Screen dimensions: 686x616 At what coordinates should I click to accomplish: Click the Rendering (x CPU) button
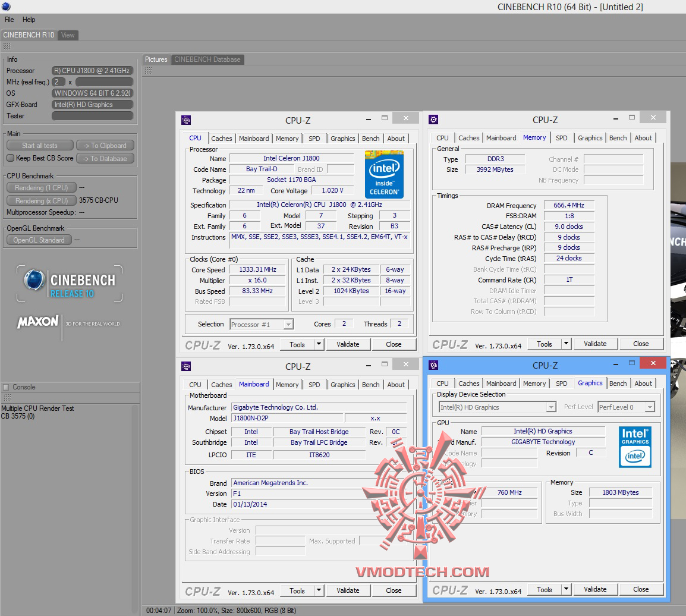[x=41, y=200]
